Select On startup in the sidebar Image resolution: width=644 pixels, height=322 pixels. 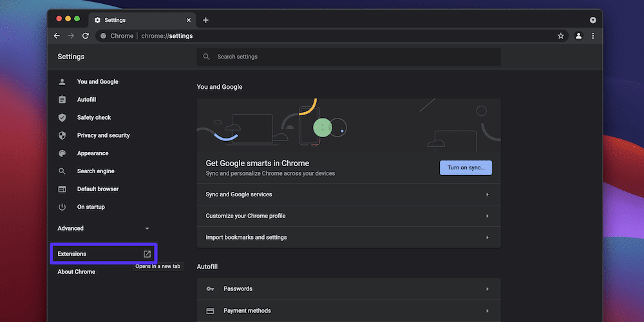[x=91, y=207]
